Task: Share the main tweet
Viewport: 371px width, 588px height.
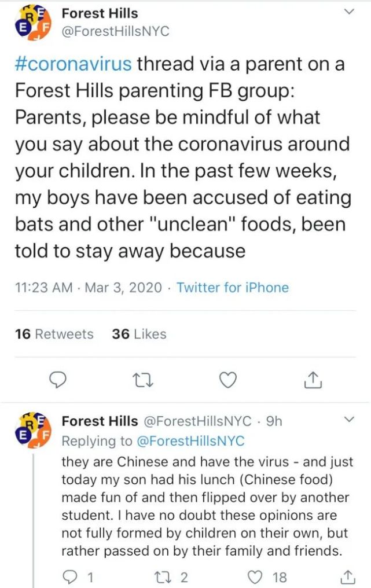Action: point(312,379)
